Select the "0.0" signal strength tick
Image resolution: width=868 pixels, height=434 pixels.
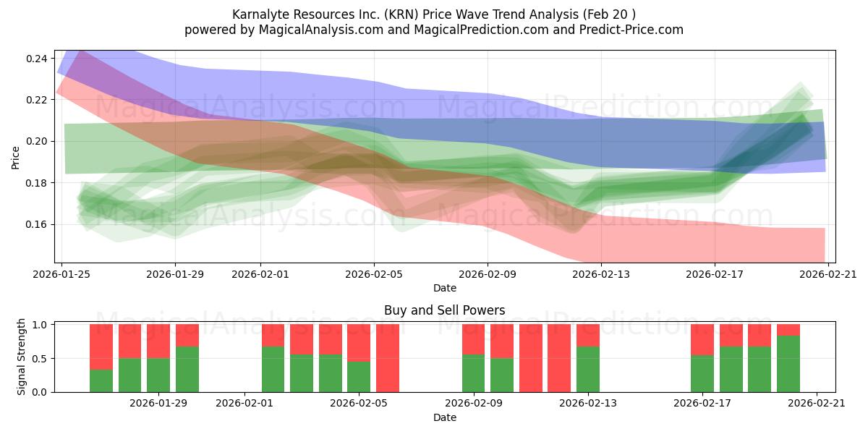click(x=41, y=392)
